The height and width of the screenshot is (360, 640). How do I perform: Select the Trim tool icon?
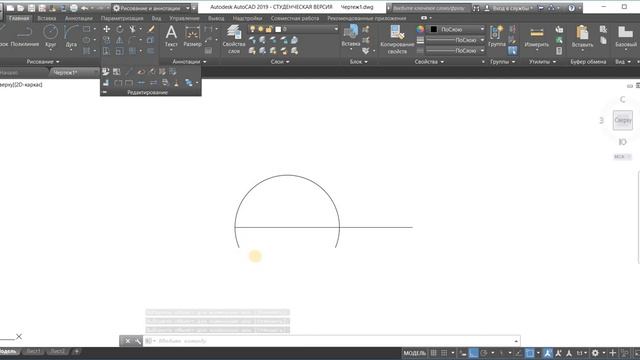click(132, 29)
